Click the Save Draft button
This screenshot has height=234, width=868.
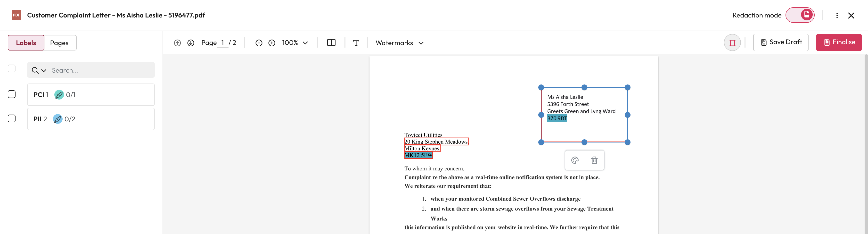click(781, 42)
